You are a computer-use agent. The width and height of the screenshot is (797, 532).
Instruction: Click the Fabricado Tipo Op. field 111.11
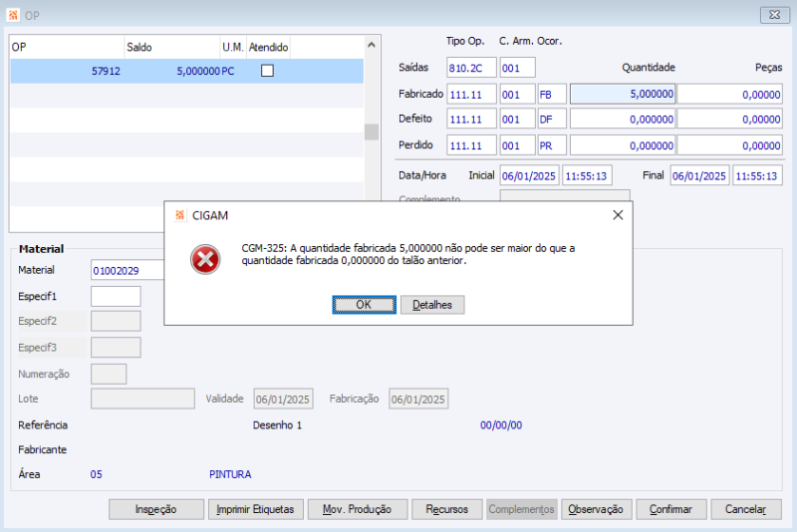click(471, 94)
